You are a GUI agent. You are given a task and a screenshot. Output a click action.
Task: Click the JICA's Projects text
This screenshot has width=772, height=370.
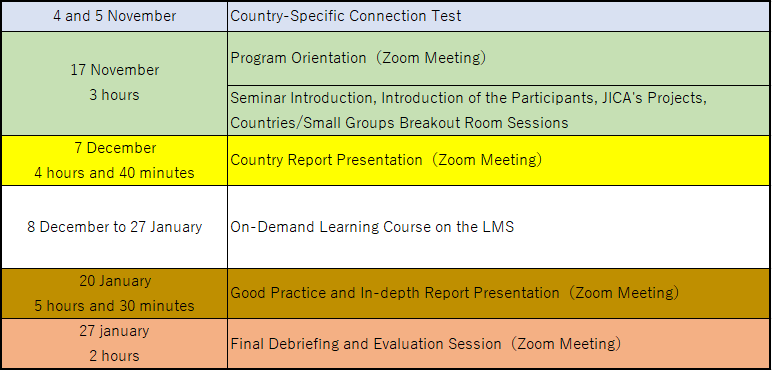click(x=652, y=98)
